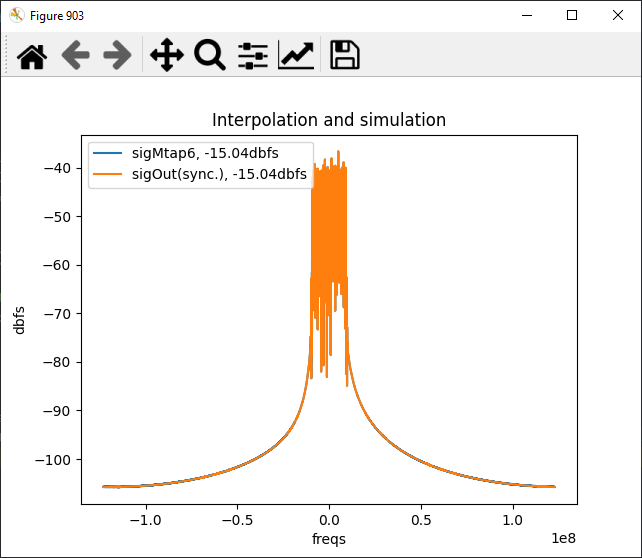The height and width of the screenshot is (558, 642).
Task: Click the dbfs y-axis label
Action: 19,320
